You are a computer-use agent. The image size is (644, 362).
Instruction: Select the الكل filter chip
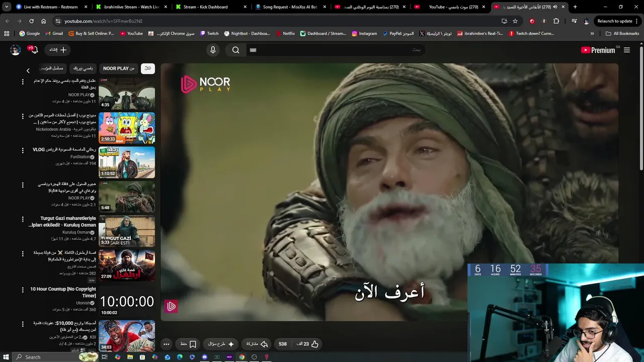click(148, 68)
